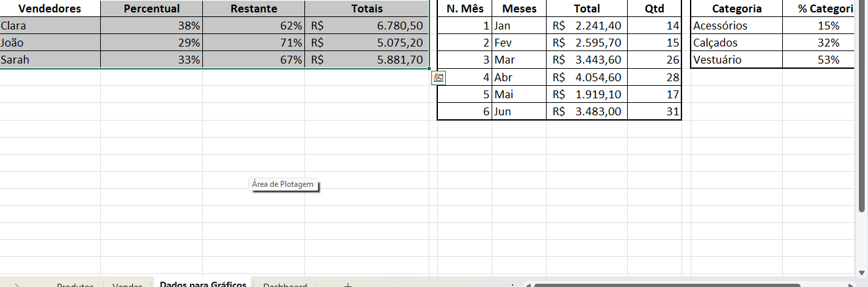Click the Quick Analysis icon below the selection

tap(439, 78)
